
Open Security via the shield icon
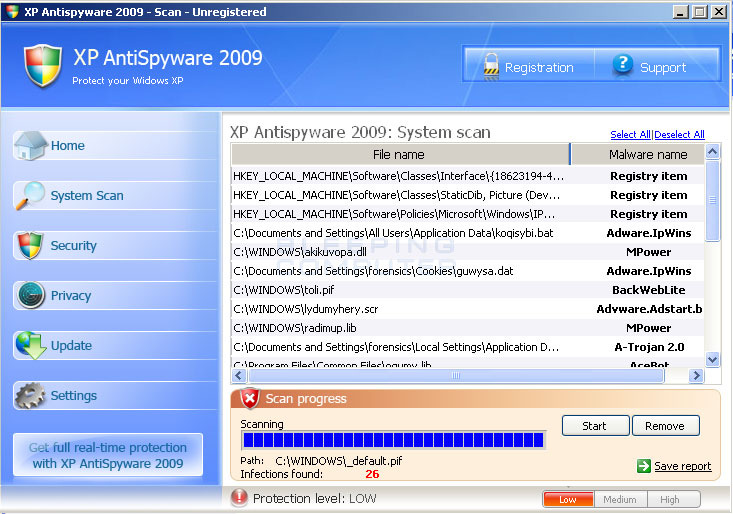coord(30,245)
